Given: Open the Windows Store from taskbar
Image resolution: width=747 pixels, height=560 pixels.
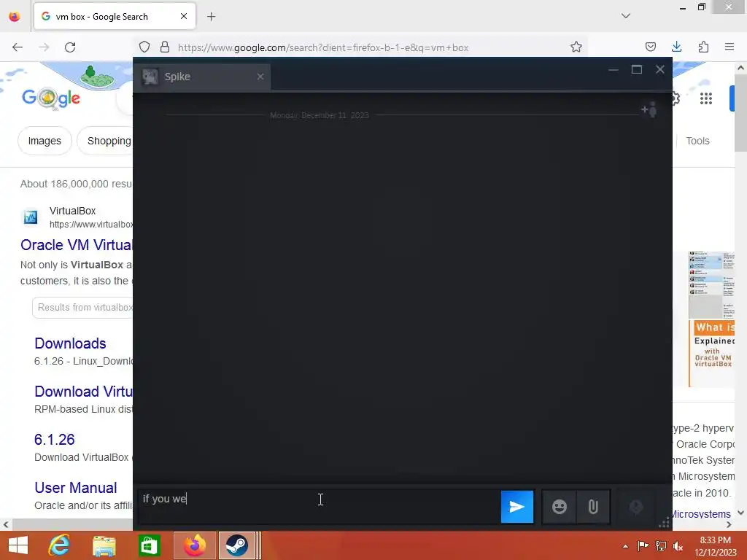Looking at the screenshot, I should [x=149, y=545].
